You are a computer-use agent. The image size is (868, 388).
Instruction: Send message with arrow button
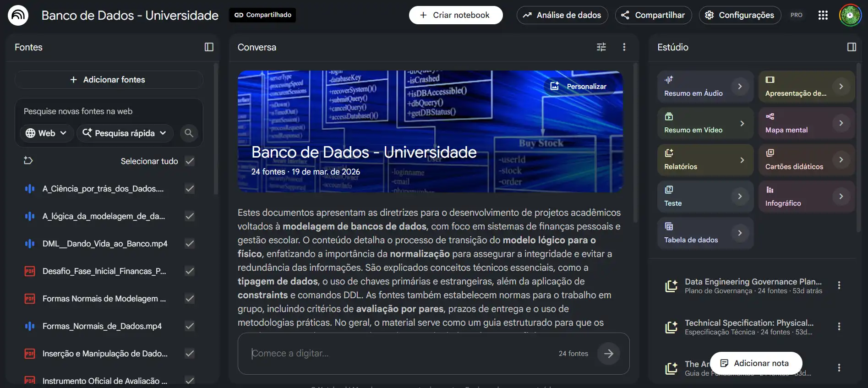[x=608, y=353]
